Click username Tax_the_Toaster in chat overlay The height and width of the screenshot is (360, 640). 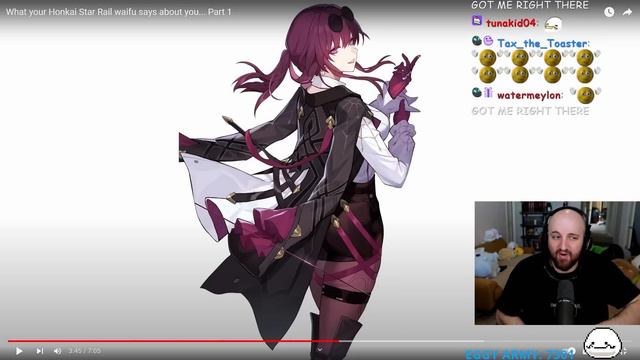pos(542,43)
